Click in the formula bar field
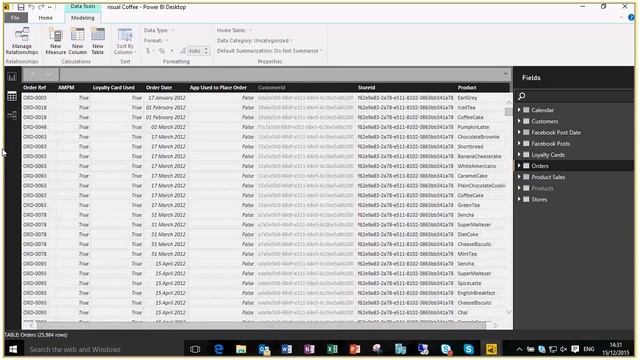 click(x=280, y=74)
